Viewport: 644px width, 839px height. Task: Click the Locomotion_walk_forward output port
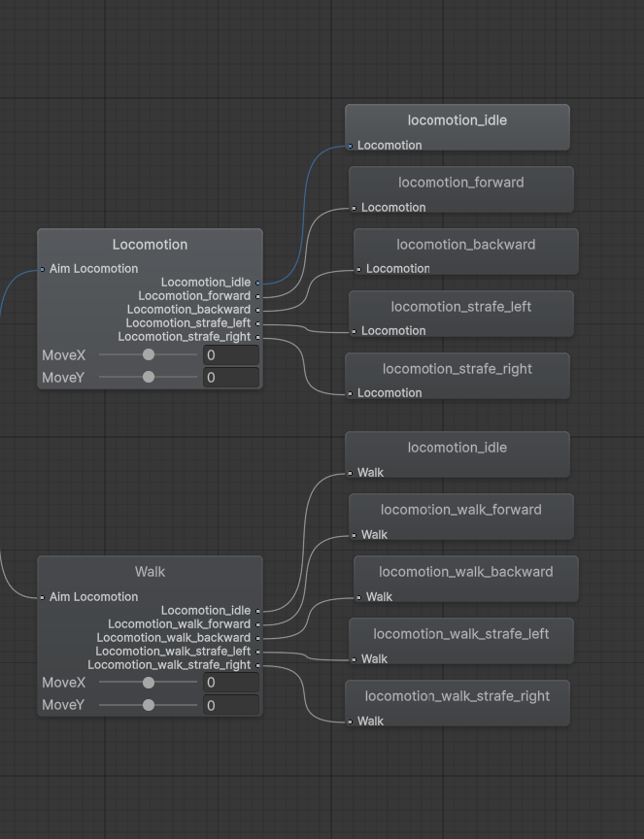[x=257, y=624]
